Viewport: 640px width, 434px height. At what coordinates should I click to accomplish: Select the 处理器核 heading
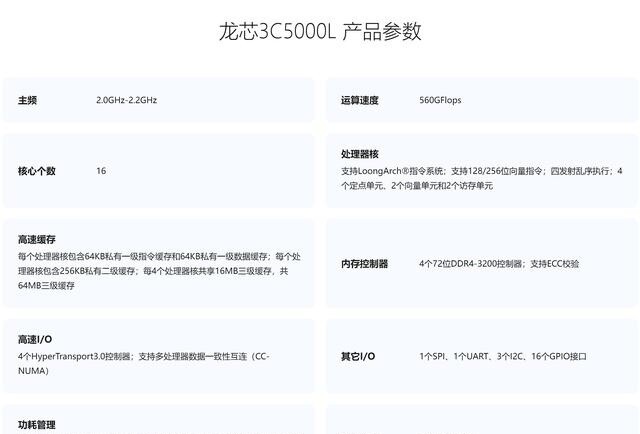(x=360, y=154)
